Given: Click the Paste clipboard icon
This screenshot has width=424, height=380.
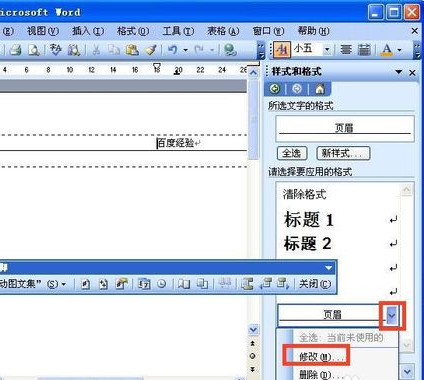Looking at the screenshot, I should pos(132,50).
